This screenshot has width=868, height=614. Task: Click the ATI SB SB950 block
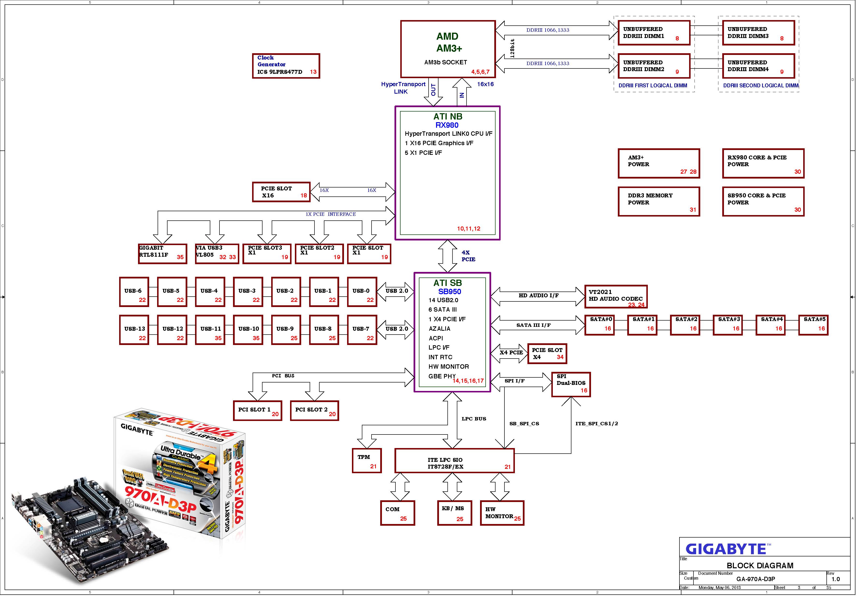point(452,332)
